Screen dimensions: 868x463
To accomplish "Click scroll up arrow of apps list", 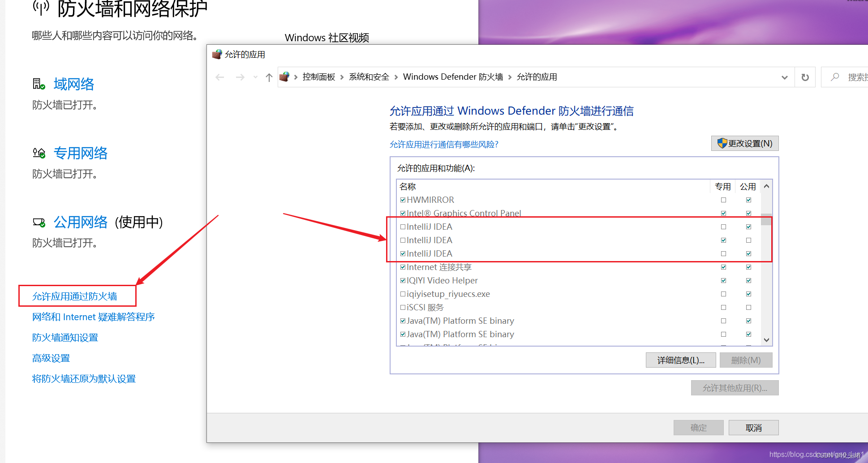I will click(766, 186).
